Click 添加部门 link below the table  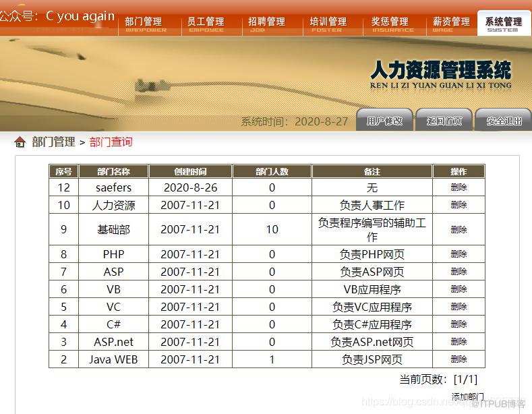[467, 396]
